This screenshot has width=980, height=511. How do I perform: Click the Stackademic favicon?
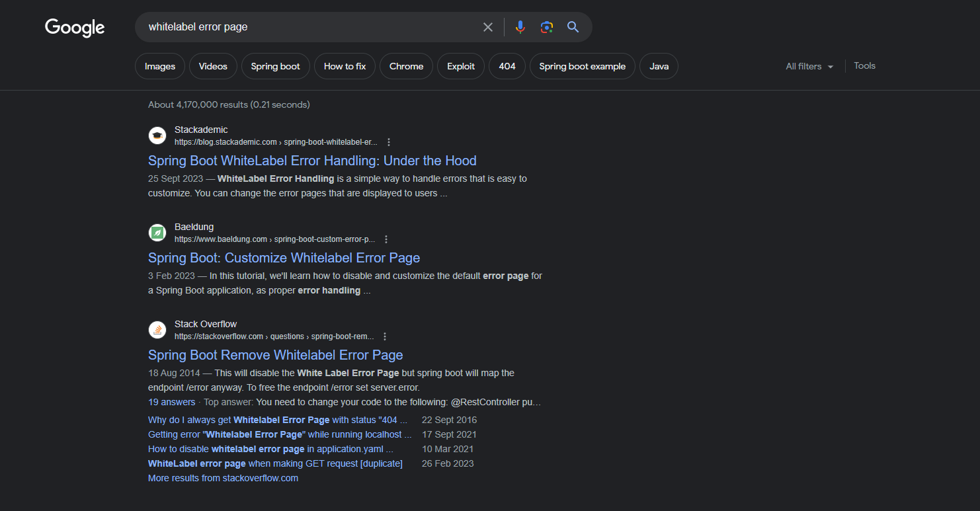(x=157, y=136)
